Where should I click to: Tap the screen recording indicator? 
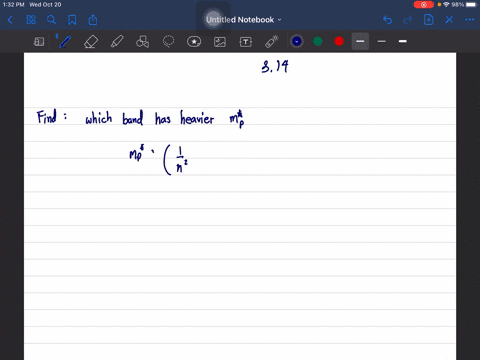point(424,5)
